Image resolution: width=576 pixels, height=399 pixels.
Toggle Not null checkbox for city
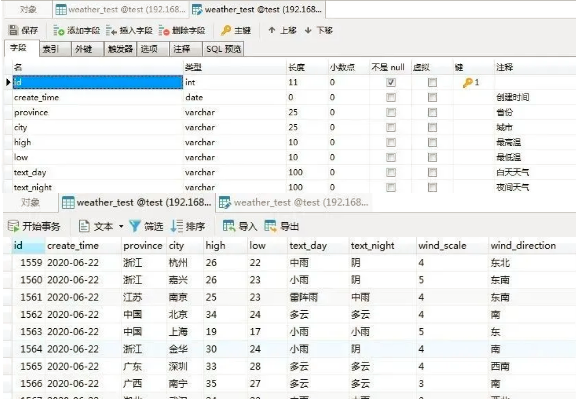coord(391,127)
